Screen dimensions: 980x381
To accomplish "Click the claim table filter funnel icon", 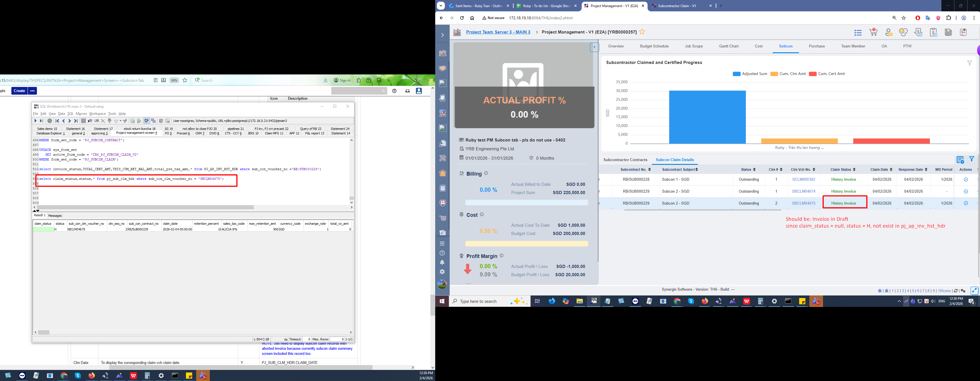I will [972, 159].
